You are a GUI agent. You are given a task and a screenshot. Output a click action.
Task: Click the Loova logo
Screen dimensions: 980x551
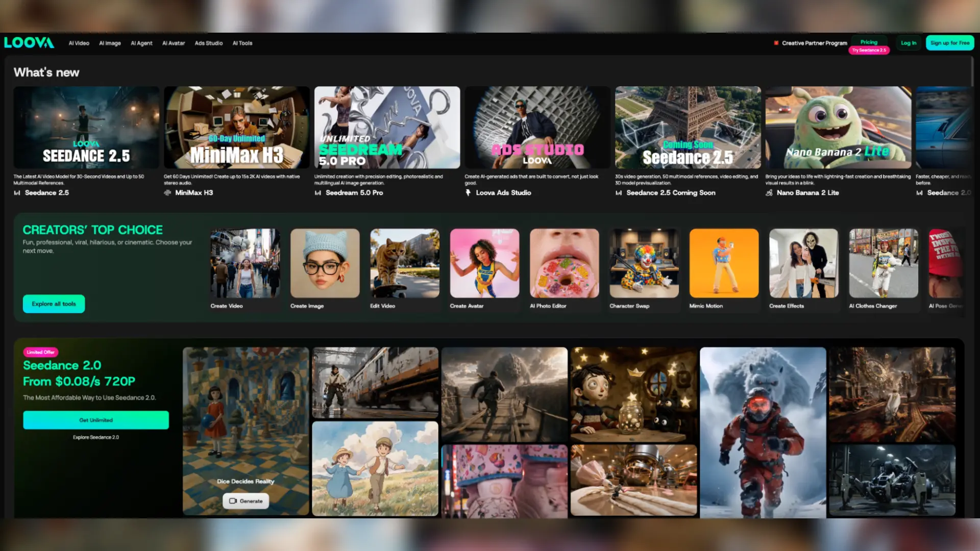[29, 43]
